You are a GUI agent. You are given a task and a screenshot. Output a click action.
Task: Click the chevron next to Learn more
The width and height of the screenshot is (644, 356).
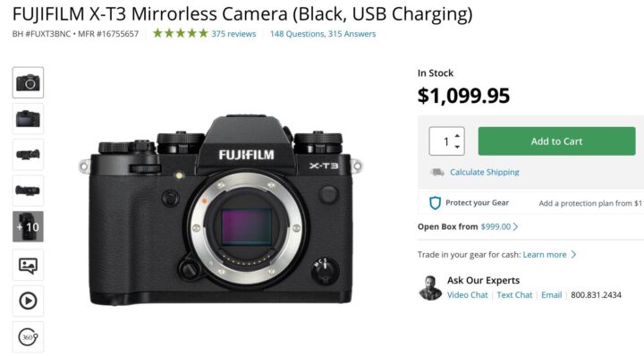click(573, 255)
